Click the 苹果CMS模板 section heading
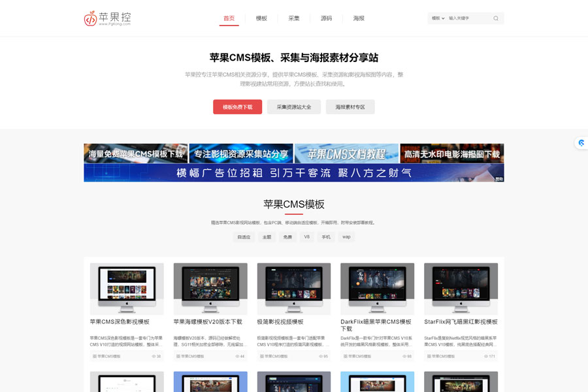 294,204
